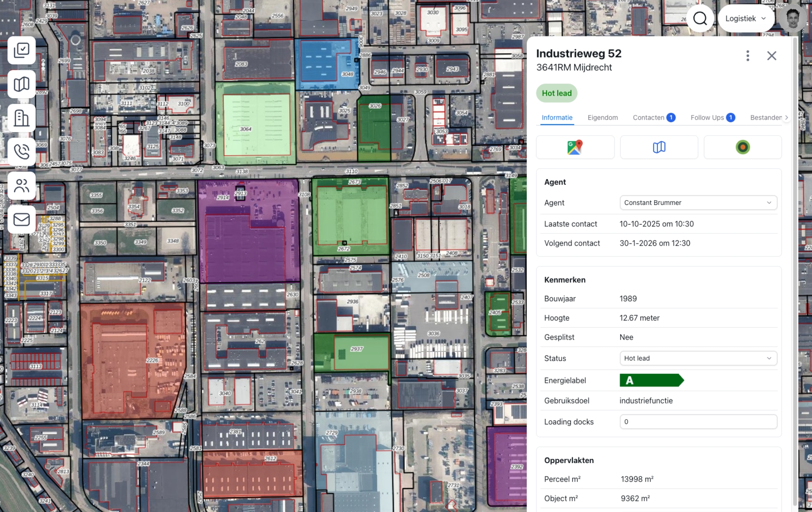Open location in Google Maps button

tap(575, 147)
